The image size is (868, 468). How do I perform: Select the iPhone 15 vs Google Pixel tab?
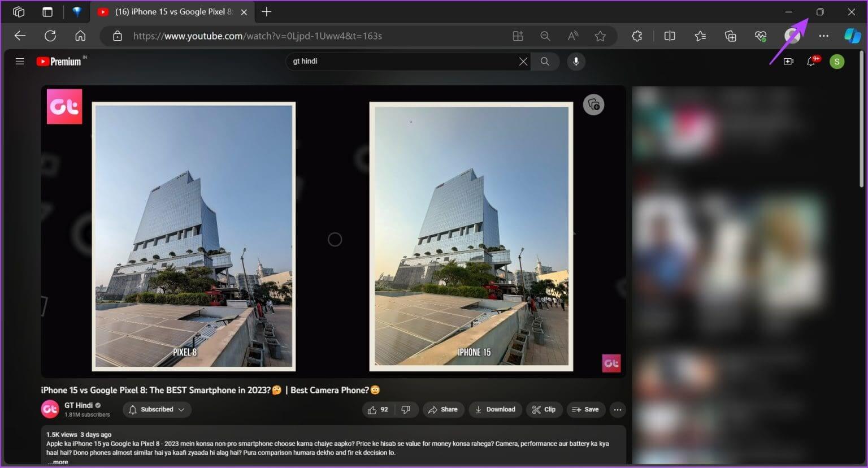coord(173,12)
